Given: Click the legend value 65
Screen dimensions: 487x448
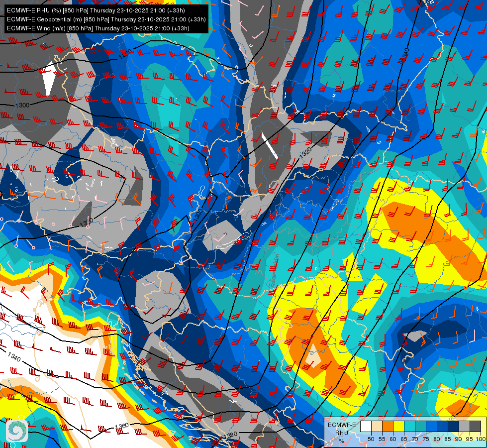Looking at the screenshot, I should [x=404, y=439].
